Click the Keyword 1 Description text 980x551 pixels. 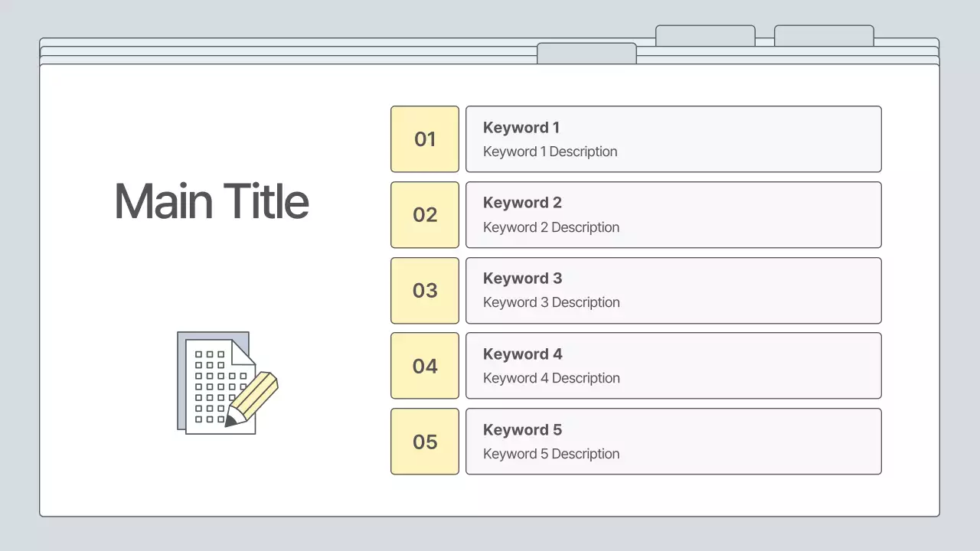click(550, 152)
